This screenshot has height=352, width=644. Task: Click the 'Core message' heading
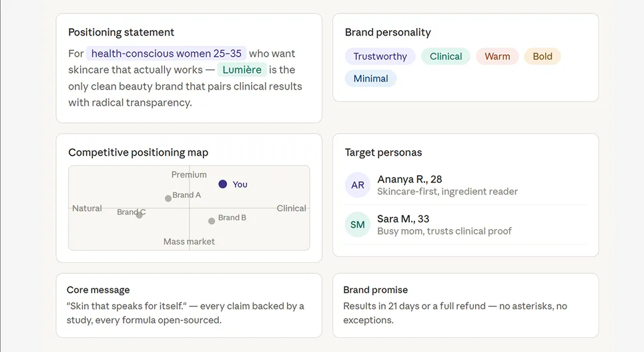pos(98,290)
